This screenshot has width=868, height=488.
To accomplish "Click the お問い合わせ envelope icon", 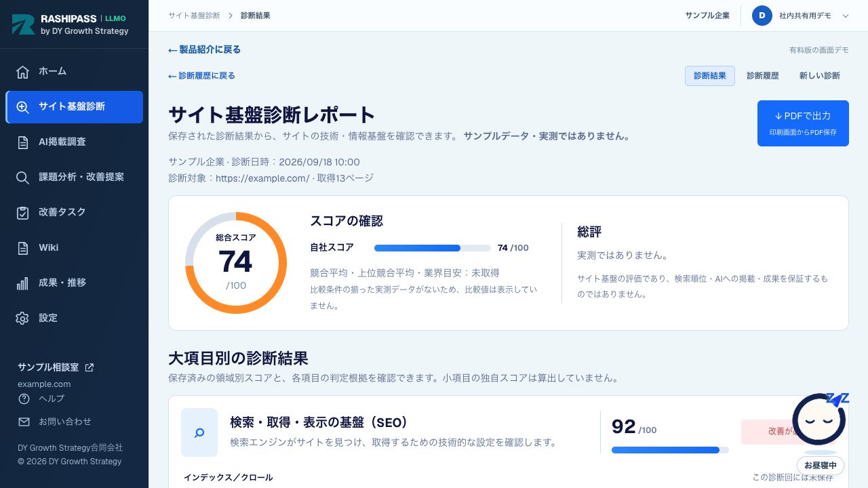I will pyautogui.click(x=24, y=422).
